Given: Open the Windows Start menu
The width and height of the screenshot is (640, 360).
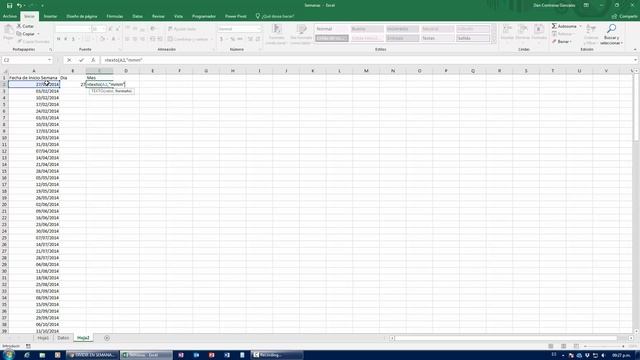Looking at the screenshot, I should (x=8, y=355).
